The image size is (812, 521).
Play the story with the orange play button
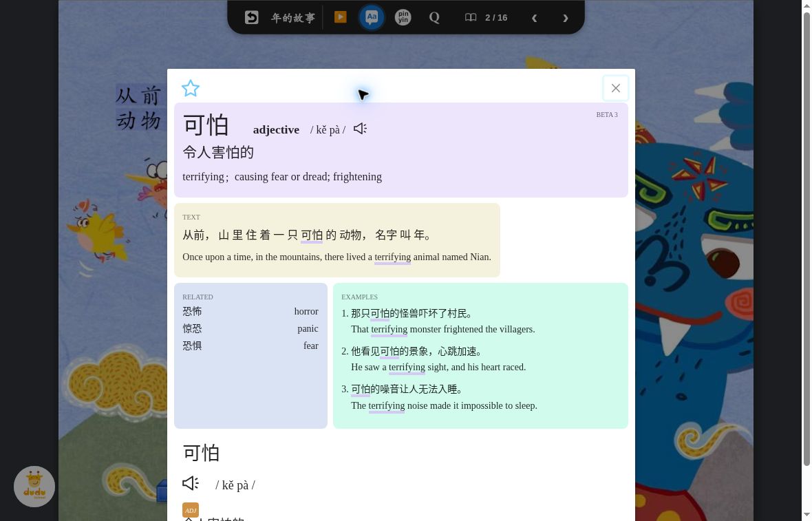(340, 17)
